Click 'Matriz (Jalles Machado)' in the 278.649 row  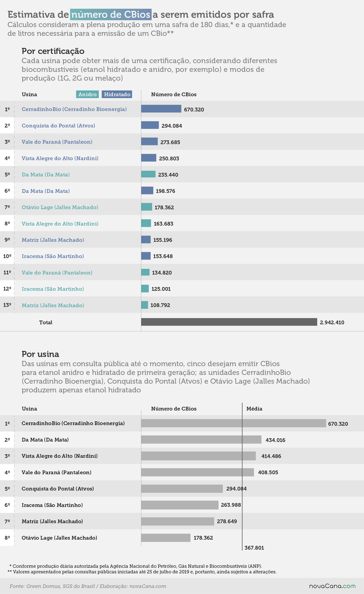[x=52, y=521]
